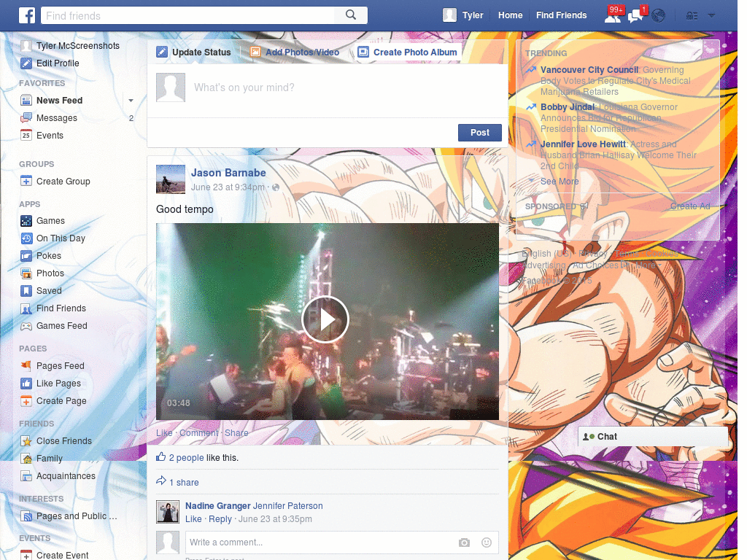Click the Games app icon
747x560 pixels.
[26, 221]
